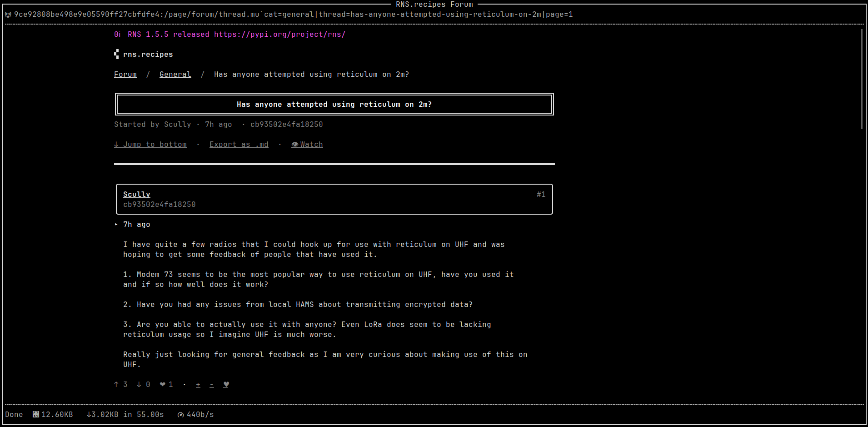Image resolution: width=868 pixels, height=427 pixels.
Task: Open the Forum breadcrumb link
Action: tap(125, 75)
